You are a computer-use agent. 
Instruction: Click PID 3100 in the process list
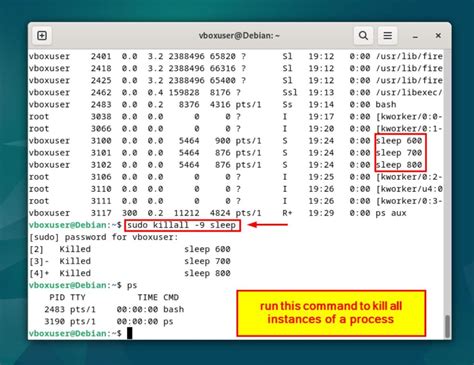101,141
